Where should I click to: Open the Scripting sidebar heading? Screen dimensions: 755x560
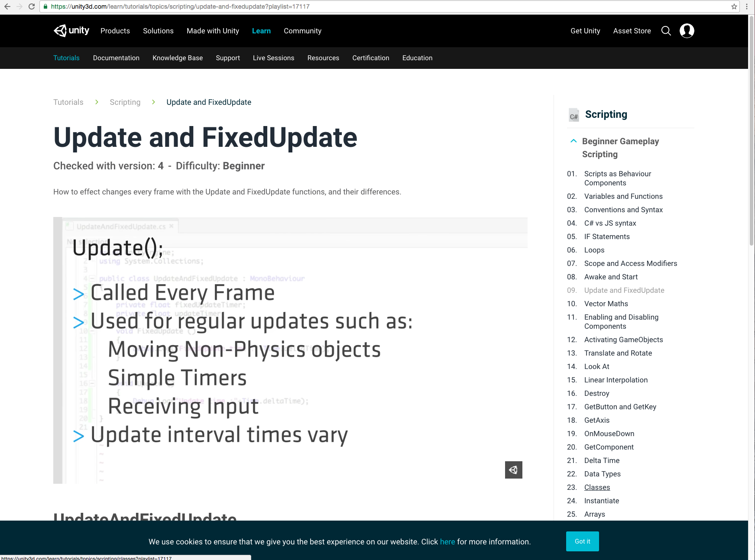(x=606, y=114)
